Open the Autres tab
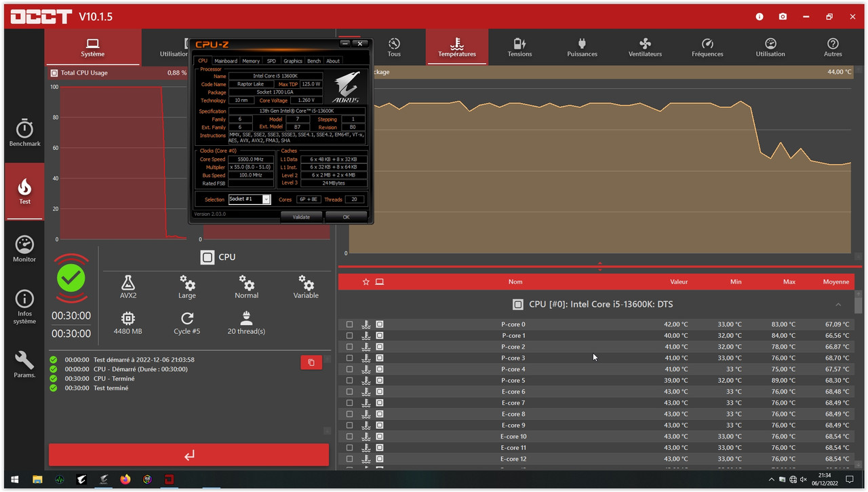This screenshot has height=492, width=868. (x=833, y=47)
